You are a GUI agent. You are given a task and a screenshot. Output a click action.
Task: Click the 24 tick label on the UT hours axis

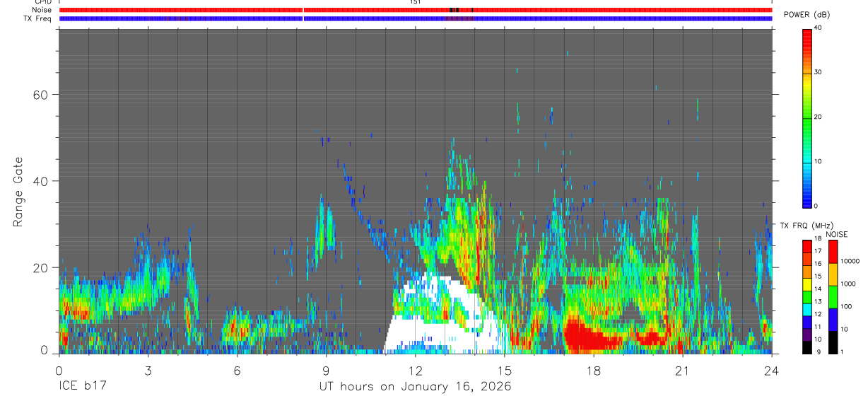(x=771, y=370)
